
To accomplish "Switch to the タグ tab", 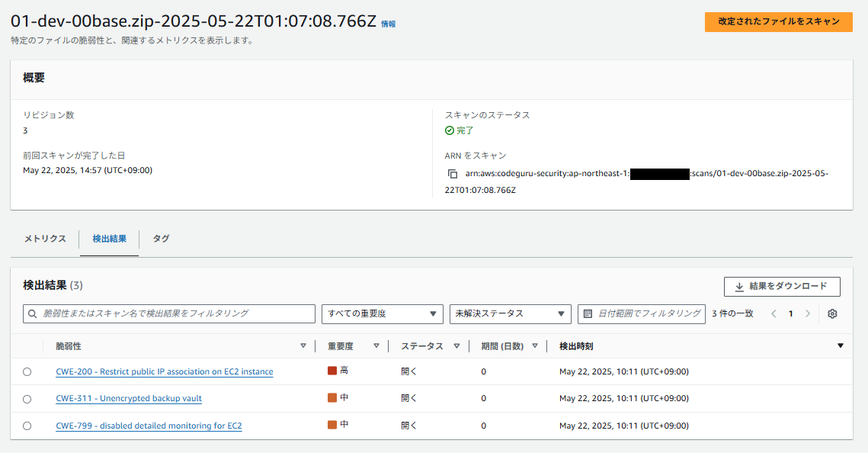I will pyautogui.click(x=161, y=239).
